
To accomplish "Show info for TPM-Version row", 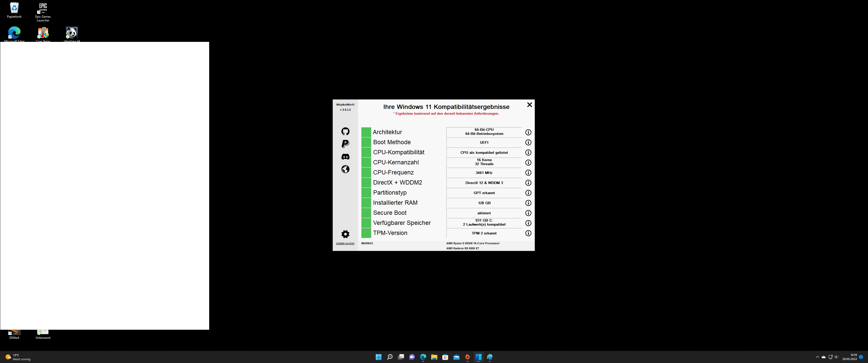I will (528, 233).
